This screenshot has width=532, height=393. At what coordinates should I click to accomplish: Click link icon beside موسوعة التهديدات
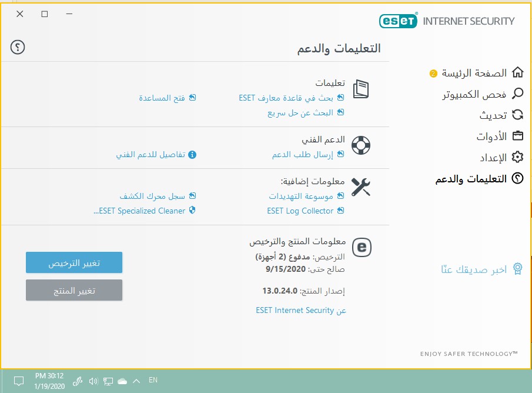tap(340, 196)
